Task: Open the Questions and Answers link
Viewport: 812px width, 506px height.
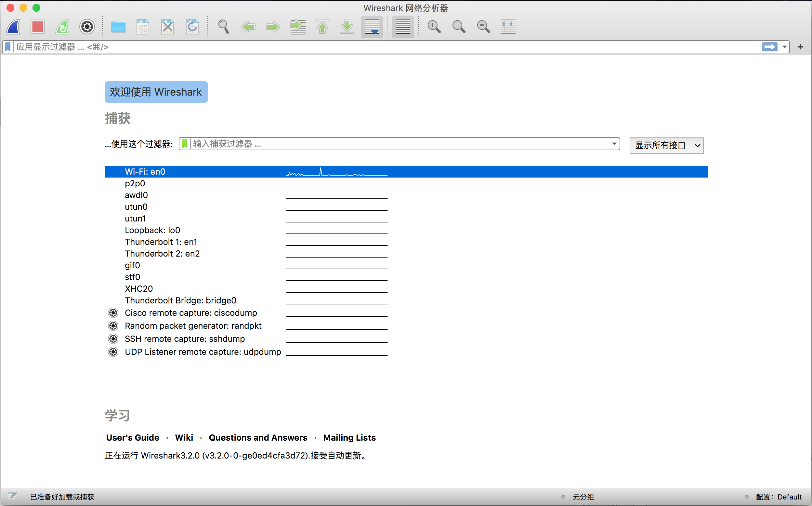Action: tap(258, 438)
